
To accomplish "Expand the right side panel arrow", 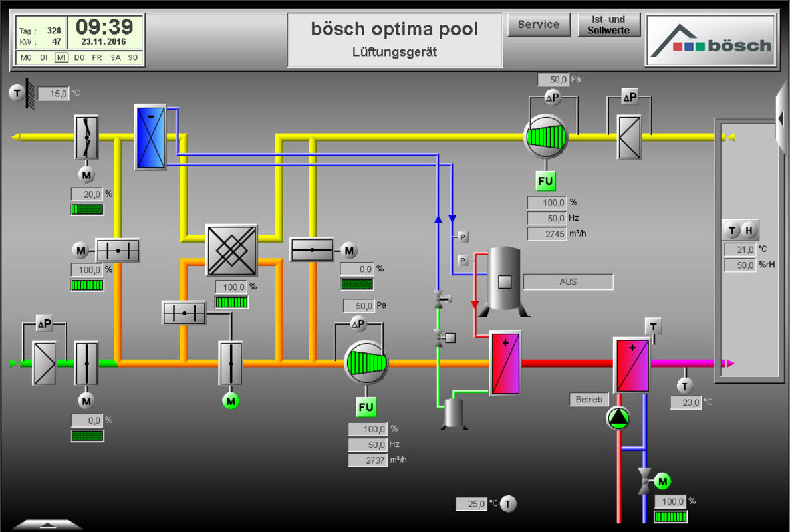I will (x=781, y=118).
